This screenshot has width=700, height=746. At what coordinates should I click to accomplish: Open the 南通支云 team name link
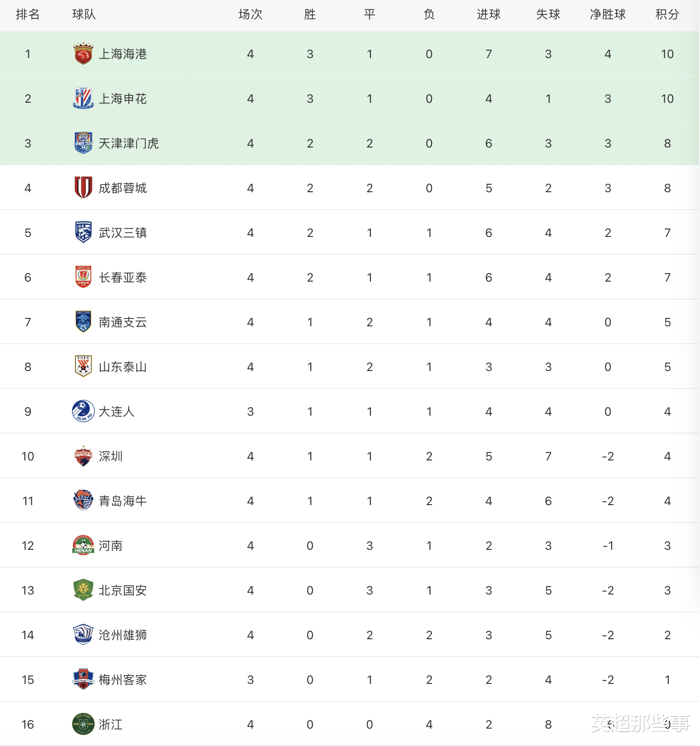pos(123,322)
